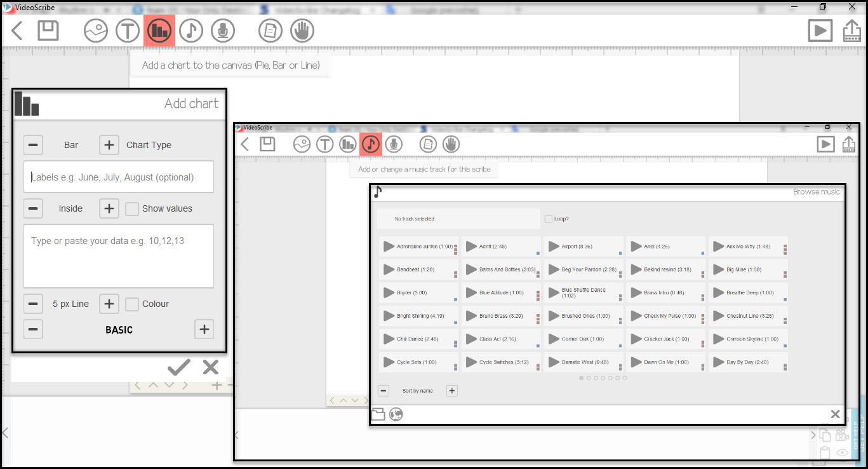Screen dimensions: 868x469
Task: Cancel Add chart with the X button
Action: [x=210, y=367]
